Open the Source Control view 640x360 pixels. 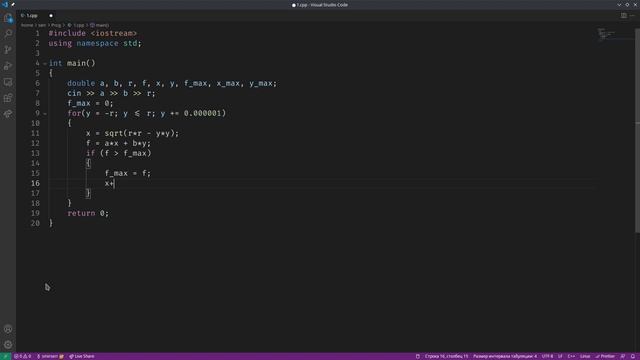tap(8, 50)
